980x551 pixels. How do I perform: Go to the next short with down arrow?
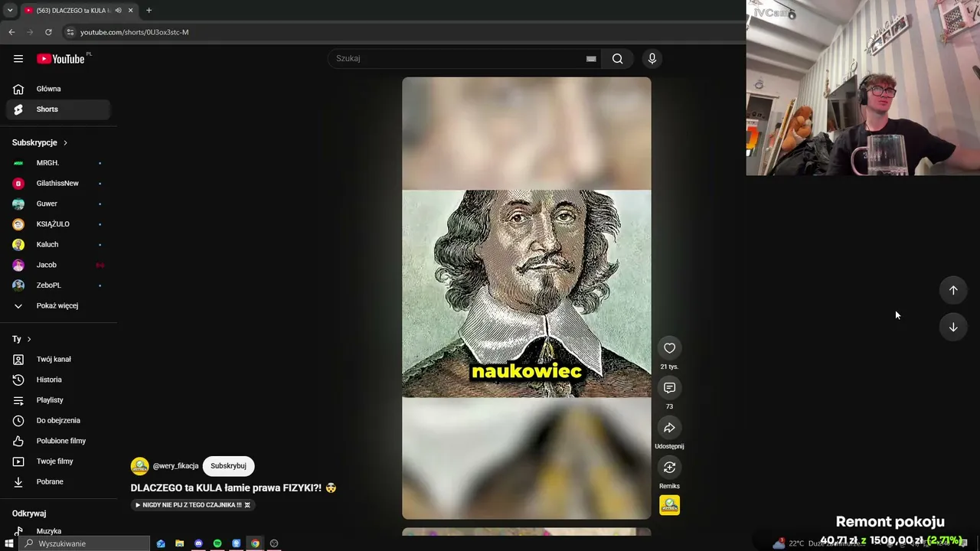pos(953,327)
